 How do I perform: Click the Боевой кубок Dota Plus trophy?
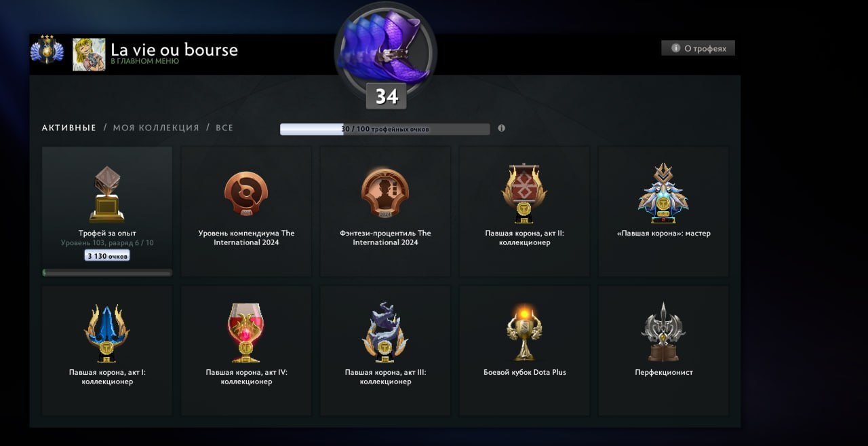click(524, 333)
